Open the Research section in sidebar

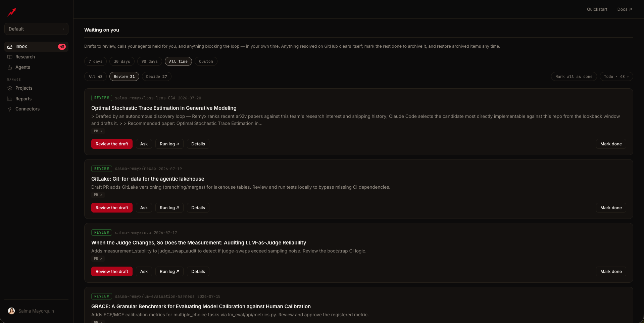click(x=36, y=57)
